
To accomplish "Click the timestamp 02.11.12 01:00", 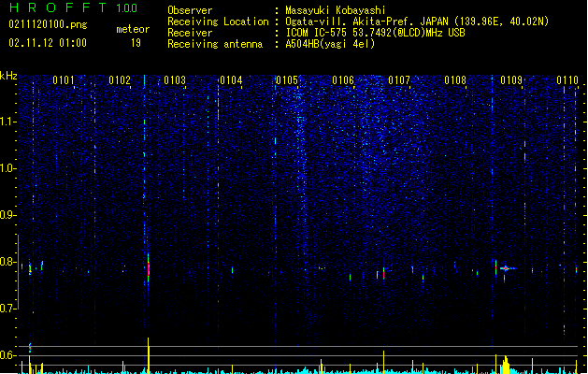I will 48,43.
